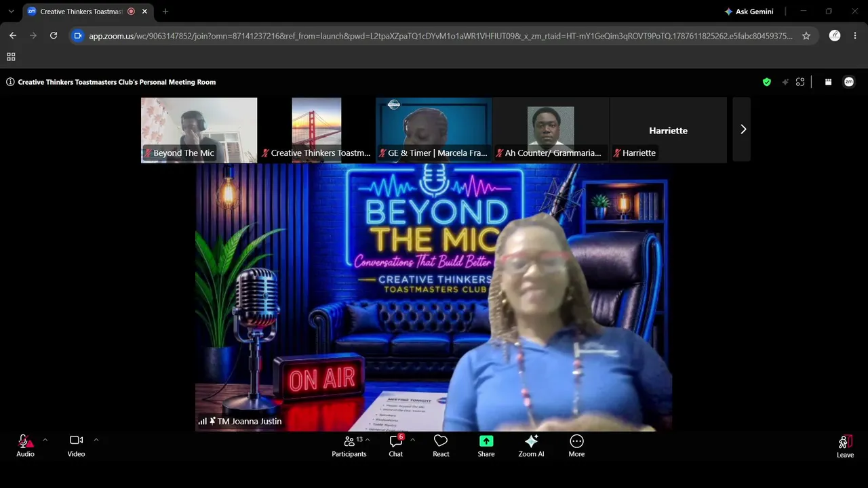868x488 pixels.
Task: Open a new browser tab
Action: pyautogui.click(x=165, y=12)
